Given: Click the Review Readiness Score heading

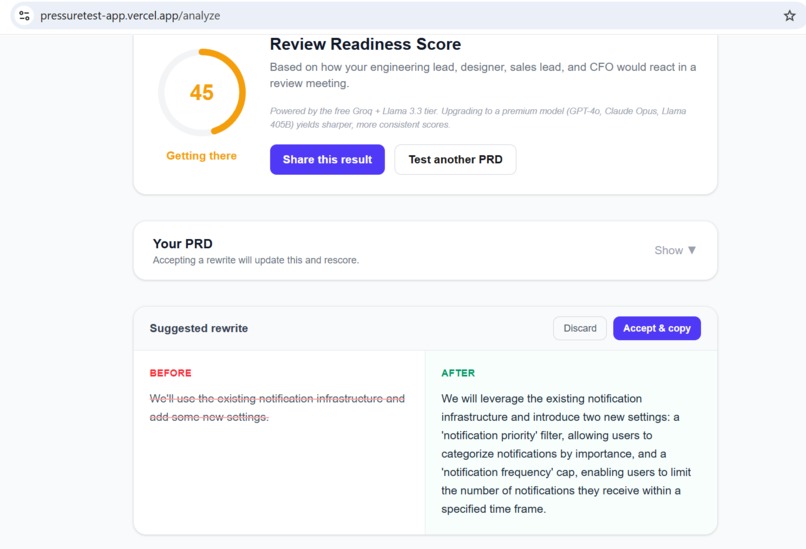Looking at the screenshot, I should coord(365,44).
